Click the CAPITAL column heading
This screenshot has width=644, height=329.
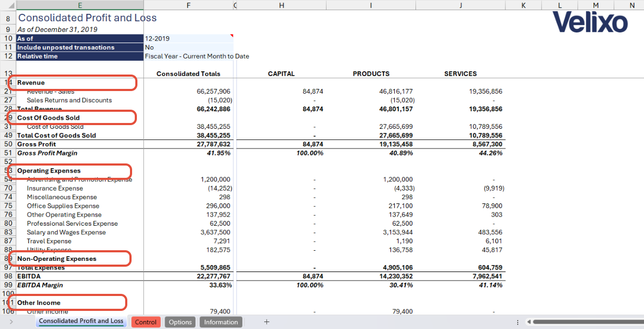coord(281,73)
